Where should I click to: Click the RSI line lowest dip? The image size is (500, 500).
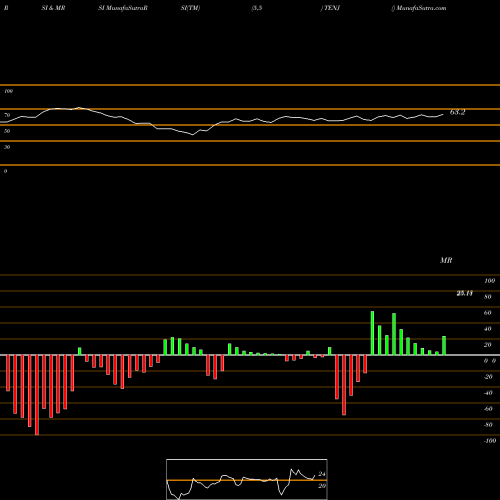coord(193,135)
